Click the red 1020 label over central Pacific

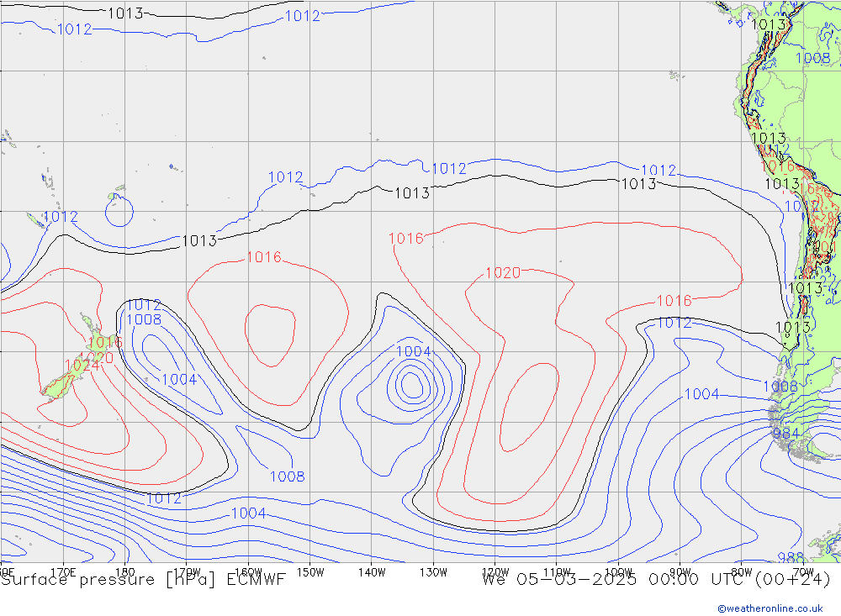(503, 273)
